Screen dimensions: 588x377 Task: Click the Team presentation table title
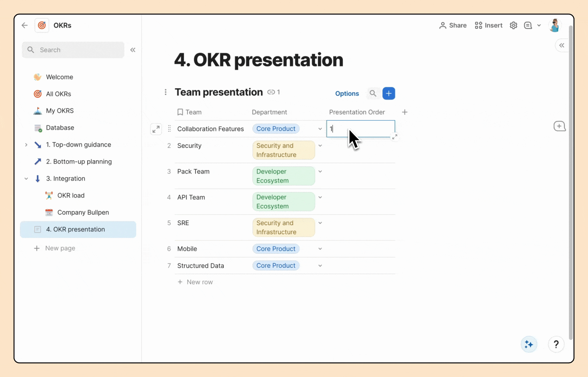[219, 92]
